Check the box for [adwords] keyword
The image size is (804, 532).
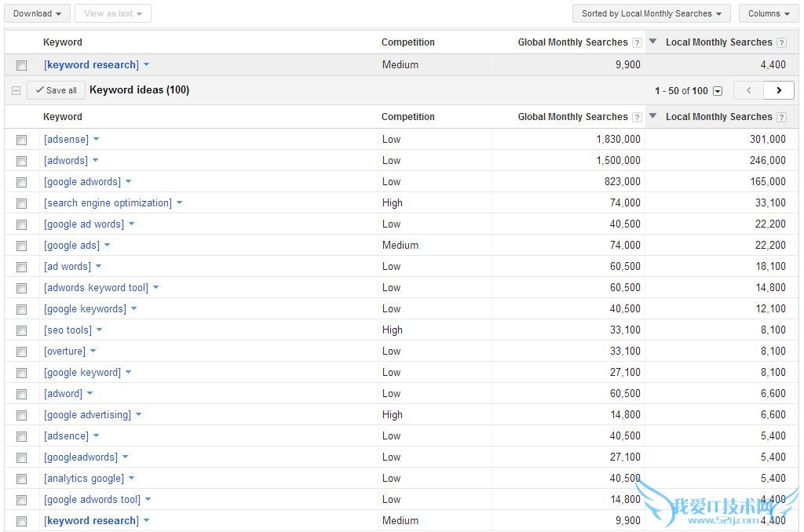[22, 161]
